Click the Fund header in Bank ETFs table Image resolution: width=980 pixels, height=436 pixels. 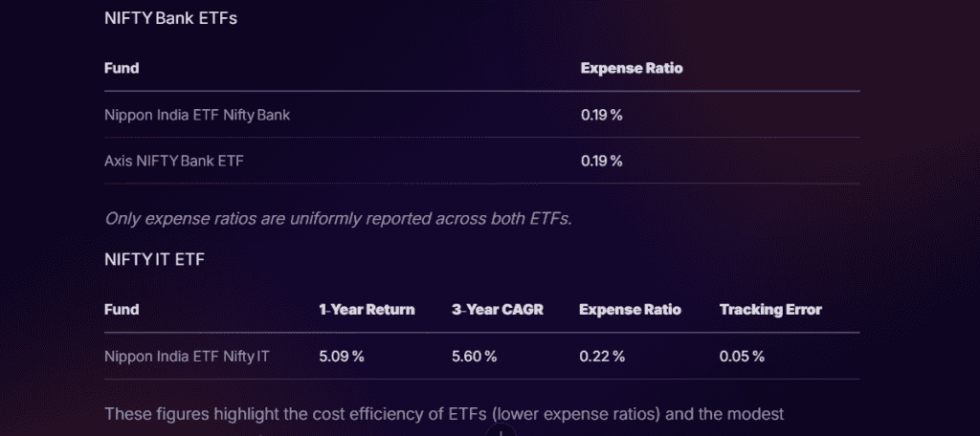coord(122,68)
